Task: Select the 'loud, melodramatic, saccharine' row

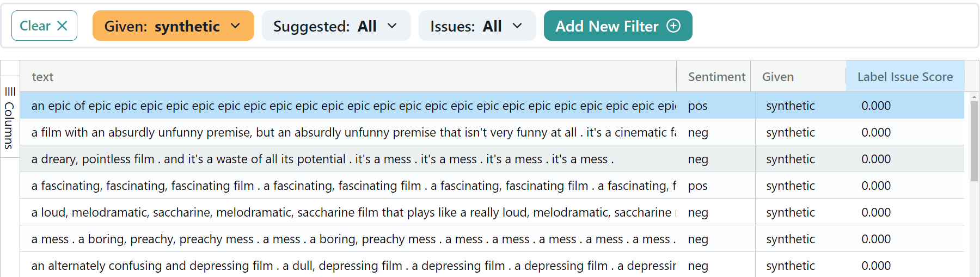Action: (348, 212)
